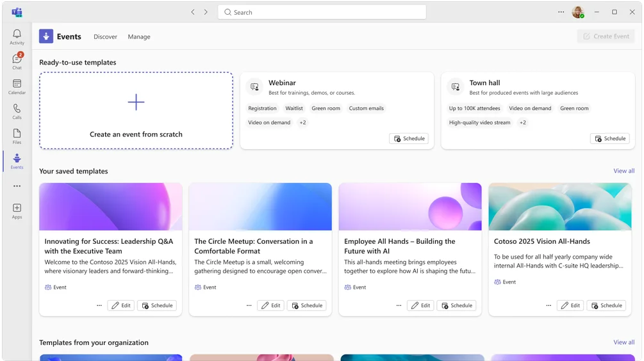Click the forward navigation arrow
The image size is (644, 361).
tap(206, 12)
